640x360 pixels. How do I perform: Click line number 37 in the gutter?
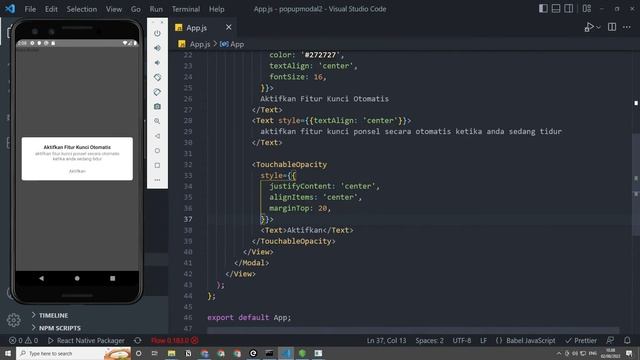click(188, 219)
